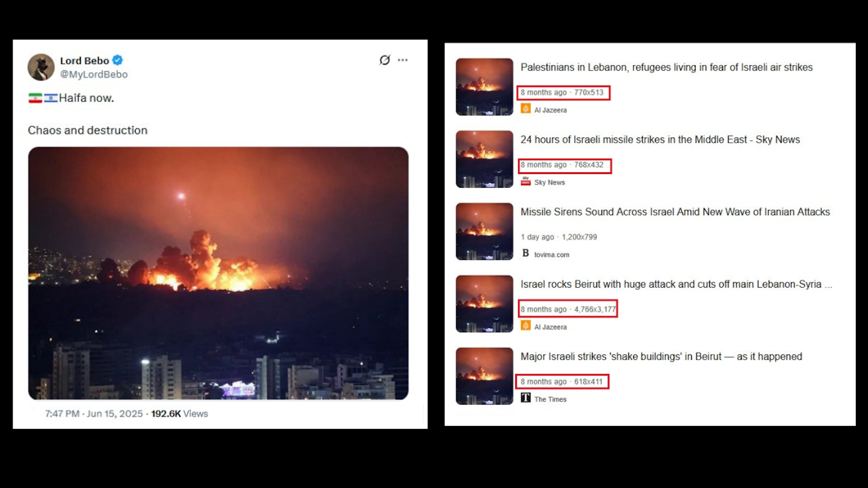The image size is (868, 488).
Task: Click the blue verified badge
Action: click(118, 60)
